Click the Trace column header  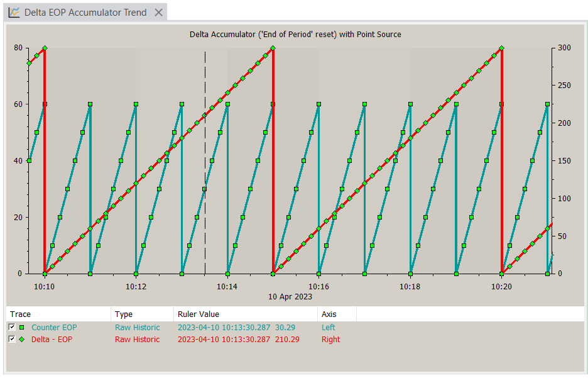point(21,314)
